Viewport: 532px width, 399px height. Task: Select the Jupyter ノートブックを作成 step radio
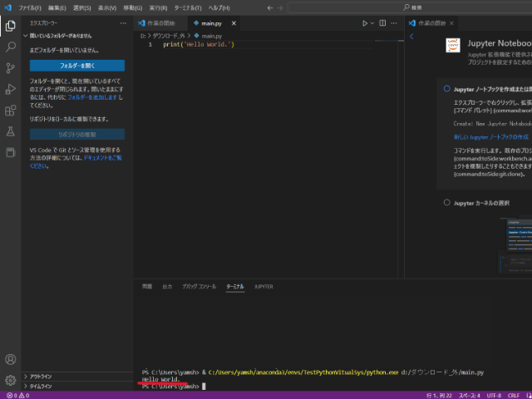pos(447,89)
